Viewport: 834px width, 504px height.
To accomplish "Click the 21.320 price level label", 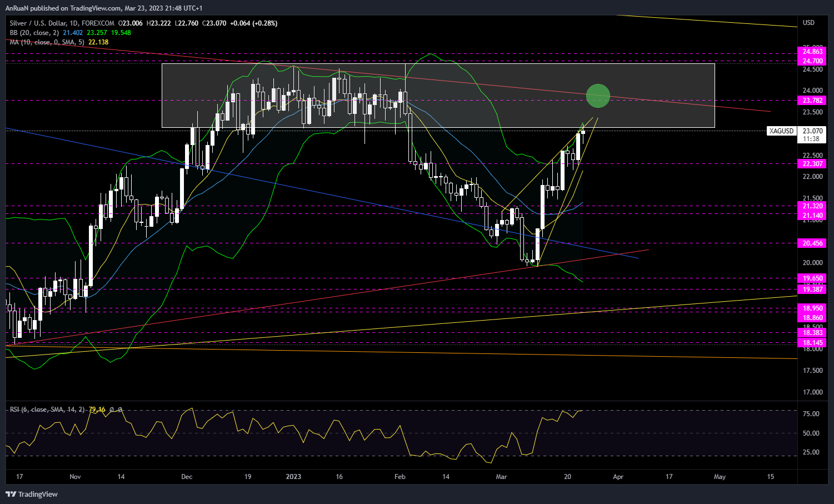I will coord(813,206).
